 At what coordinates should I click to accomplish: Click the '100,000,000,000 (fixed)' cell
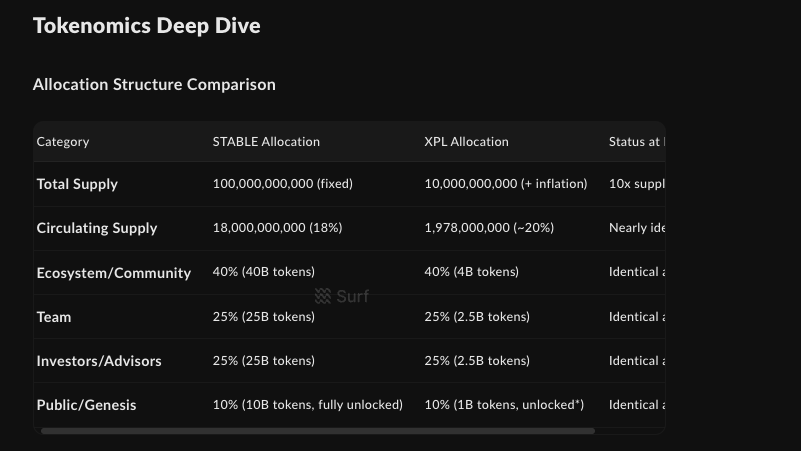pyautogui.click(x=282, y=184)
